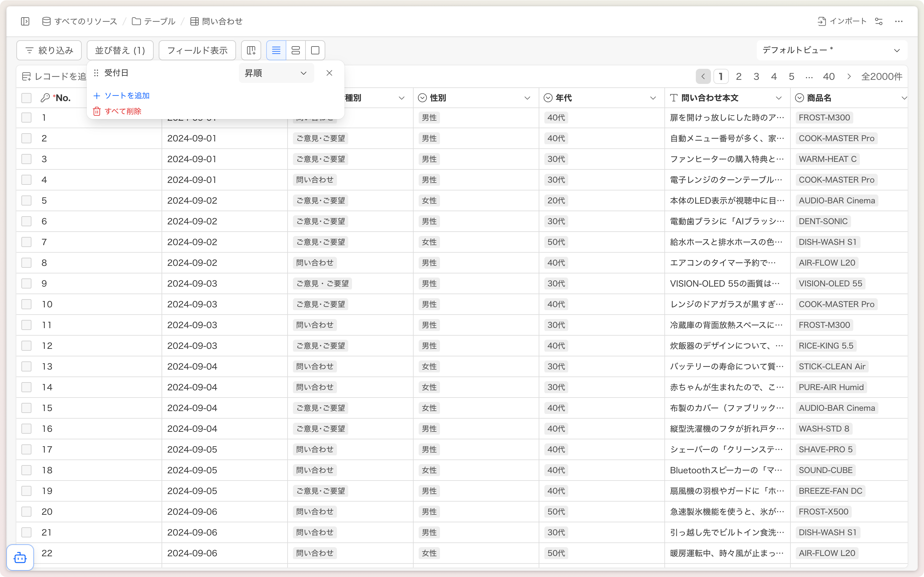Go to page 3 in pagination

click(x=756, y=77)
